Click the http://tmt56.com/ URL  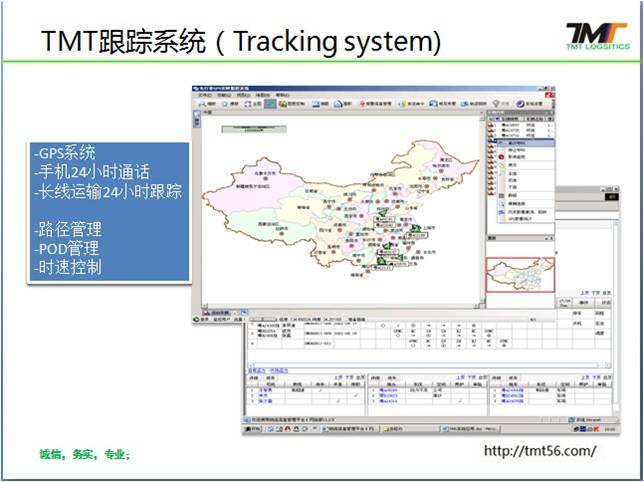pyautogui.click(x=540, y=451)
